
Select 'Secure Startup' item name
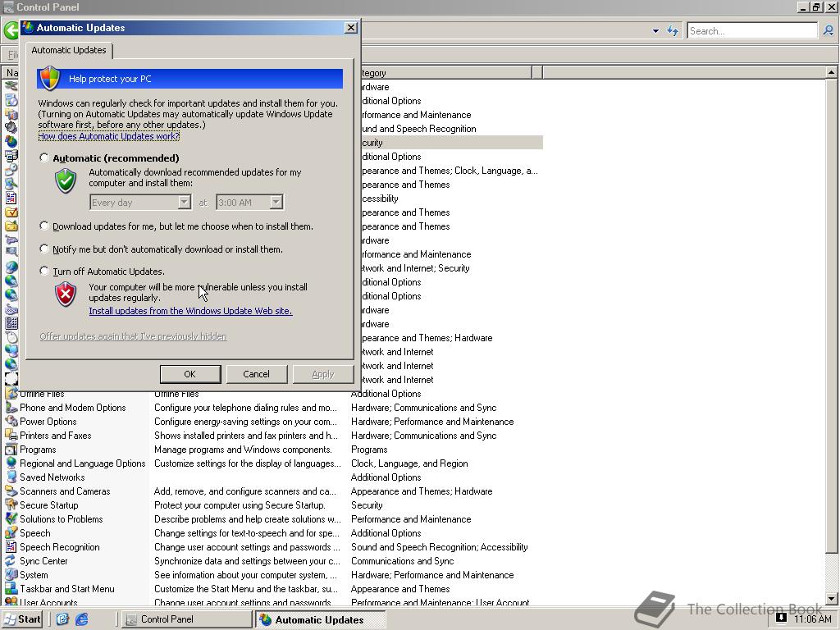coord(49,505)
